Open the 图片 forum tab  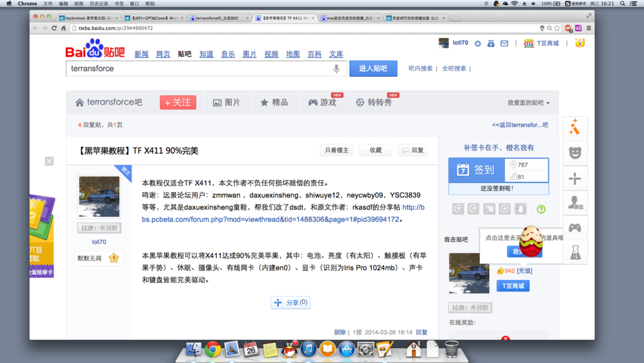click(x=227, y=103)
